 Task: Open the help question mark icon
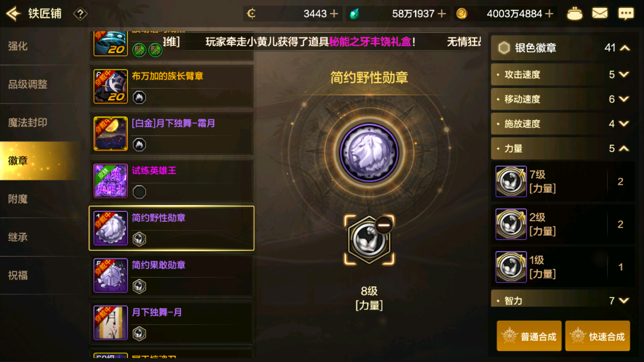(80, 14)
